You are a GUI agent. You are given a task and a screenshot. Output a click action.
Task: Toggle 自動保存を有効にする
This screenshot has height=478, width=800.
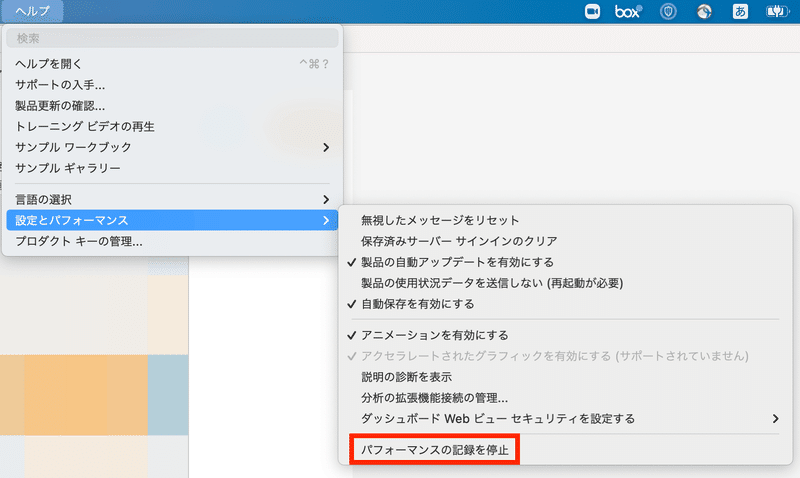565,304
